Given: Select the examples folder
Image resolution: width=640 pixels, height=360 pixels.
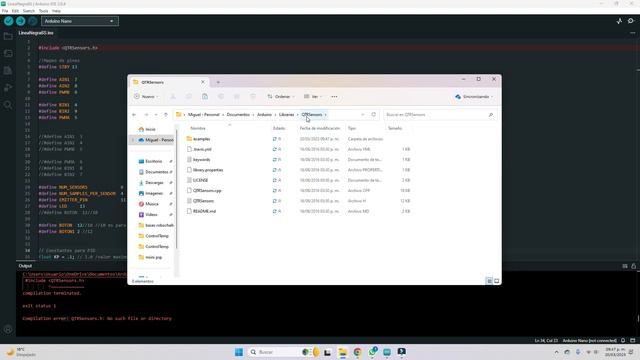Looking at the screenshot, I should 201,139.
